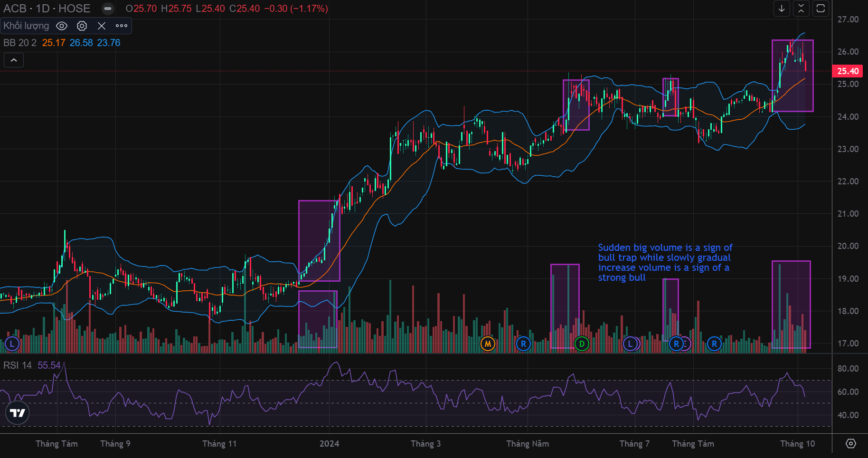The image size is (868, 458).
Task: Click the high price H25.75
Action: [x=176, y=9]
